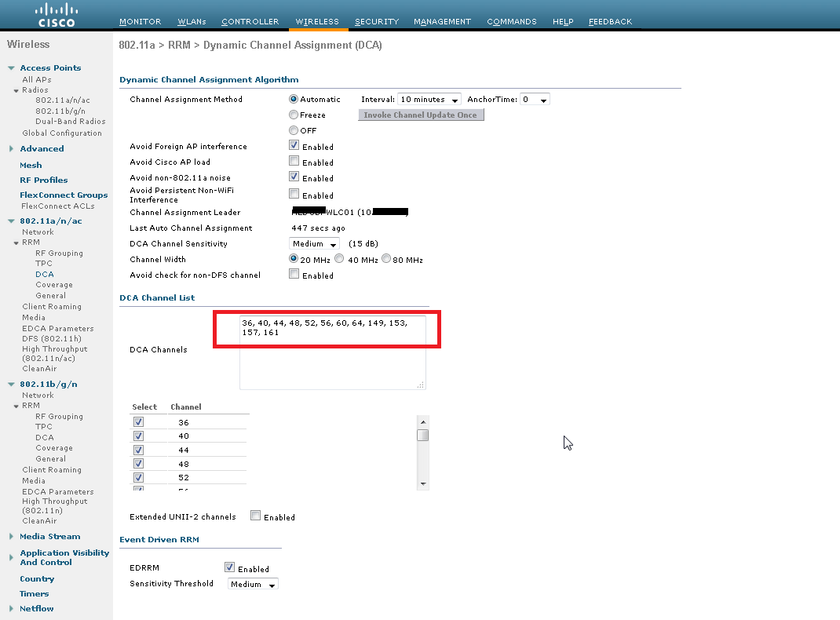
Task: Switch to the MONITOR tab
Action: coord(140,22)
